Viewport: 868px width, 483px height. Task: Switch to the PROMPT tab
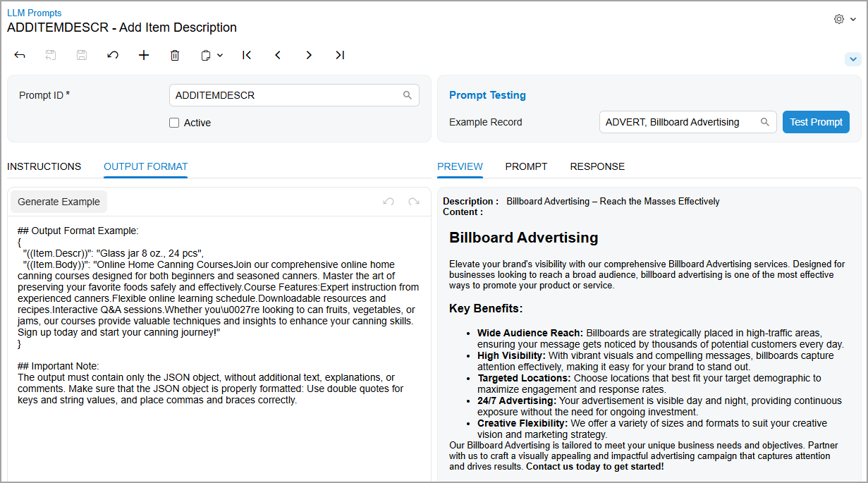pos(526,166)
